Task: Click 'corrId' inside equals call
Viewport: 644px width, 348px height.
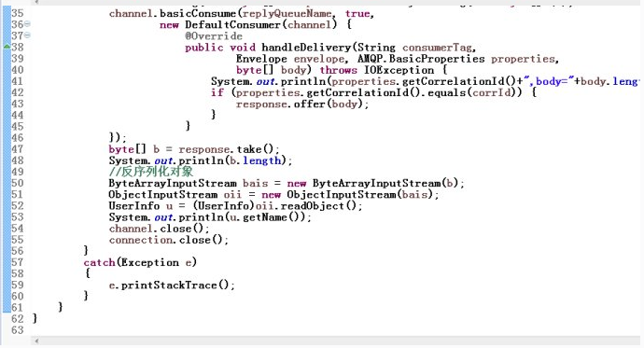Action: pyautogui.click(x=491, y=92)
